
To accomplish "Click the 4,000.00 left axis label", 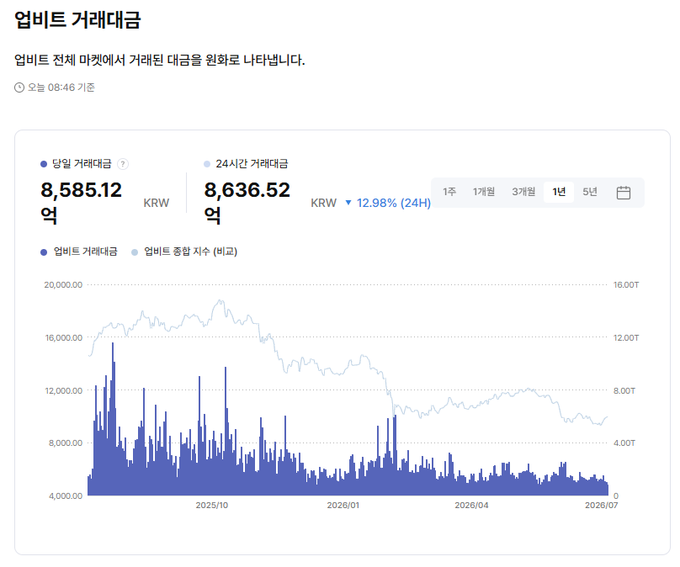I will [65, 496].
